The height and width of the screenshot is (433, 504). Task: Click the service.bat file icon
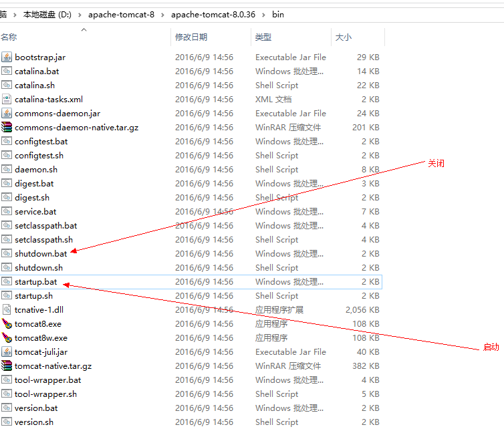pyautogui.click(x=7, y=211)
